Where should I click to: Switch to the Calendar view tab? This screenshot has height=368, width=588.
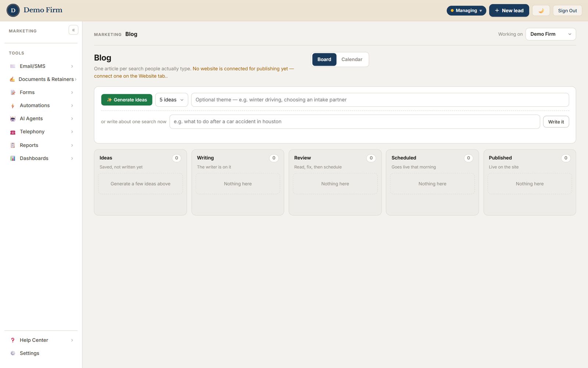[352, 59]
